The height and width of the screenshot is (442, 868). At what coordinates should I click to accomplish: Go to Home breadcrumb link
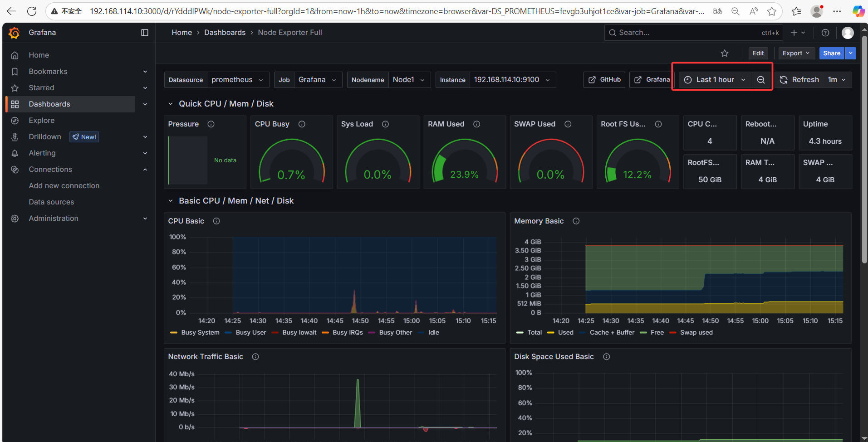coord(181,33)
